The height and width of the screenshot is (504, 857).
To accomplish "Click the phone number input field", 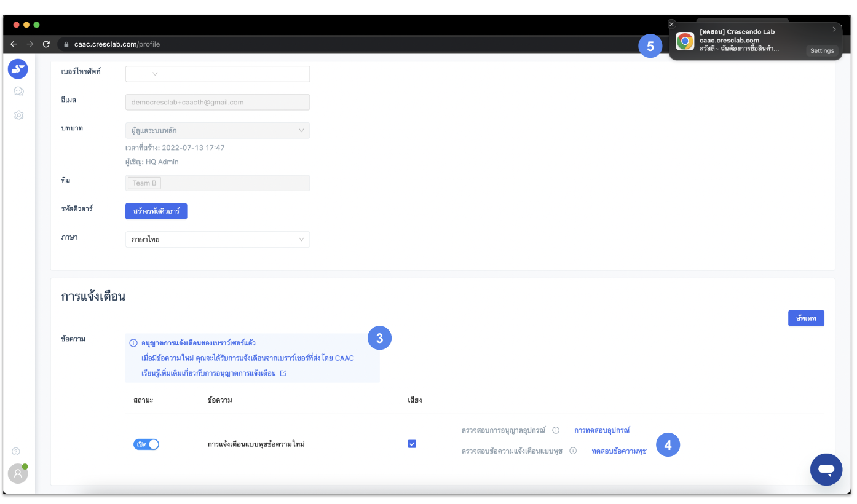I will 237,74.
